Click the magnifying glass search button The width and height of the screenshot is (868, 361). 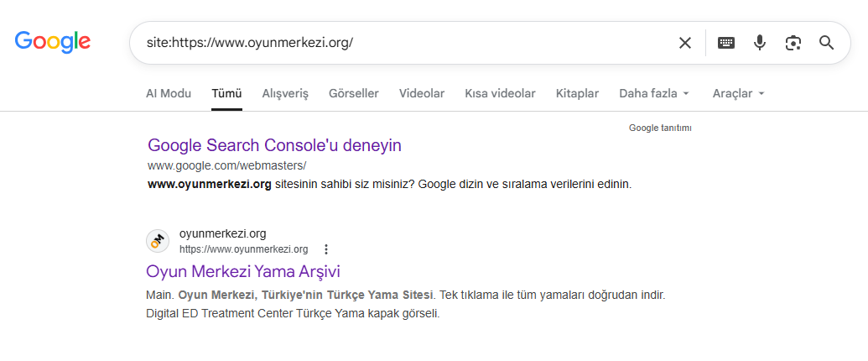click(826, 43)
